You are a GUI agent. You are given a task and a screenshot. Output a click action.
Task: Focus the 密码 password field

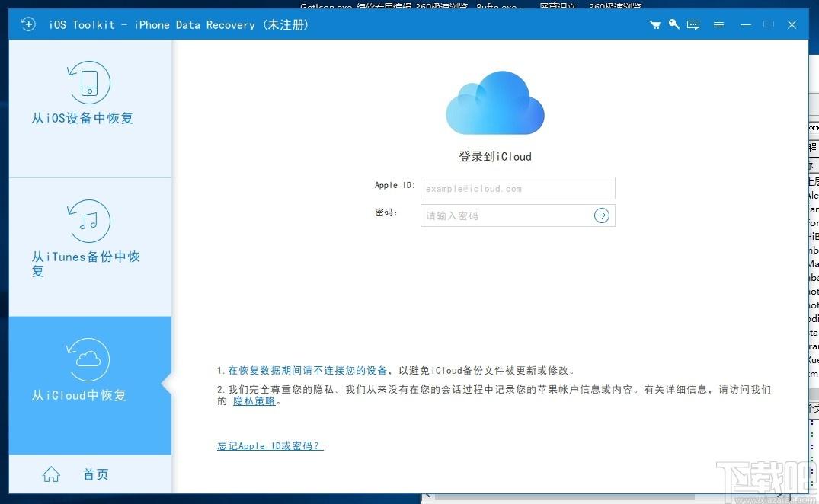(x=517, y=215)
